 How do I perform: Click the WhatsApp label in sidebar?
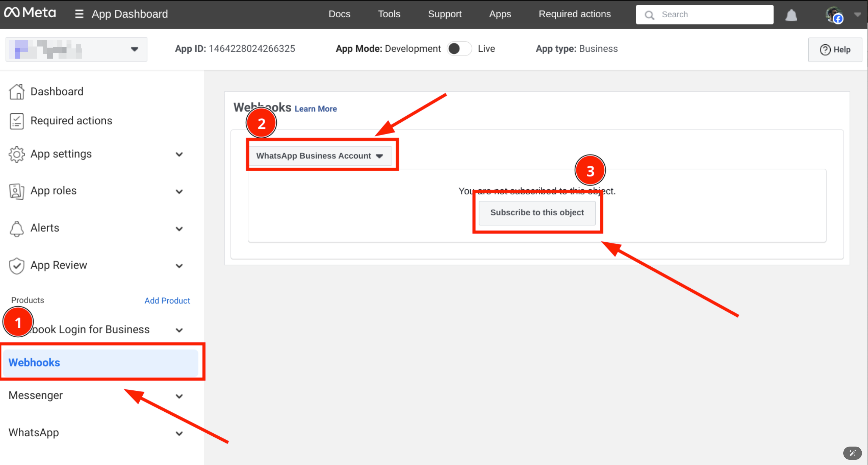tap(34, 433)
